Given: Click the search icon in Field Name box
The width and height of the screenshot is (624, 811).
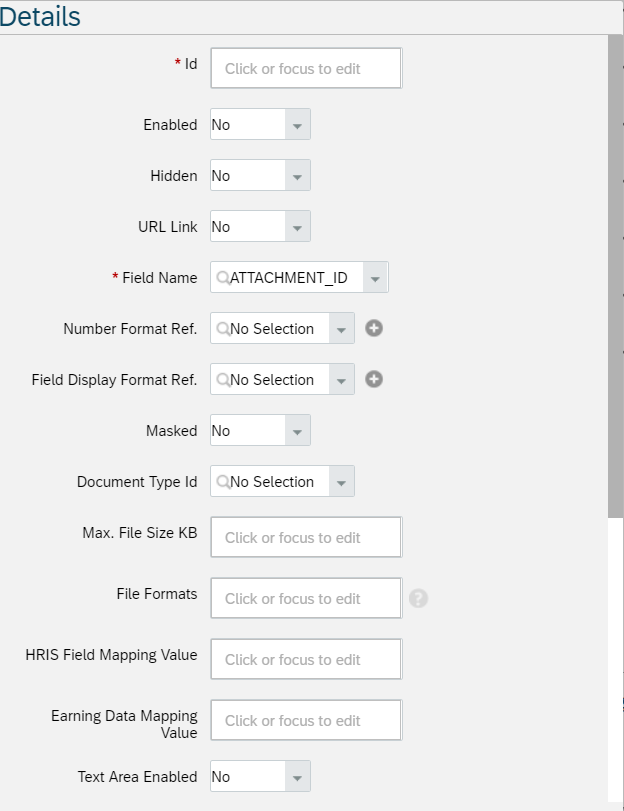Looking at the screenshot, I should click(222, 278).
